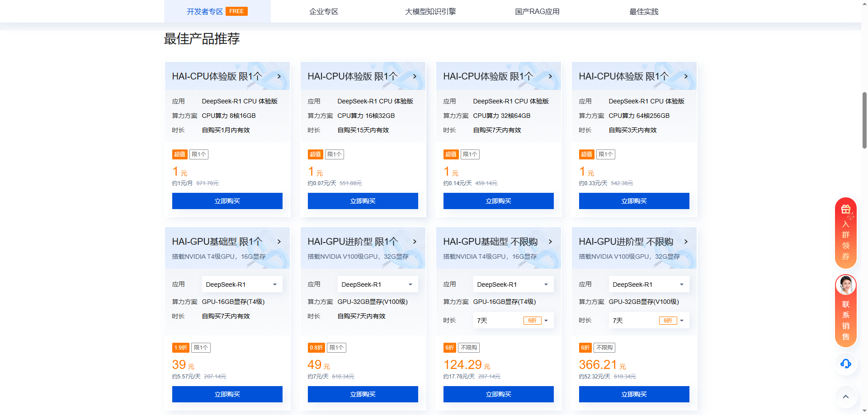
Task: Go to the 国产RAG应用 tab
Action: pos(537,11)
